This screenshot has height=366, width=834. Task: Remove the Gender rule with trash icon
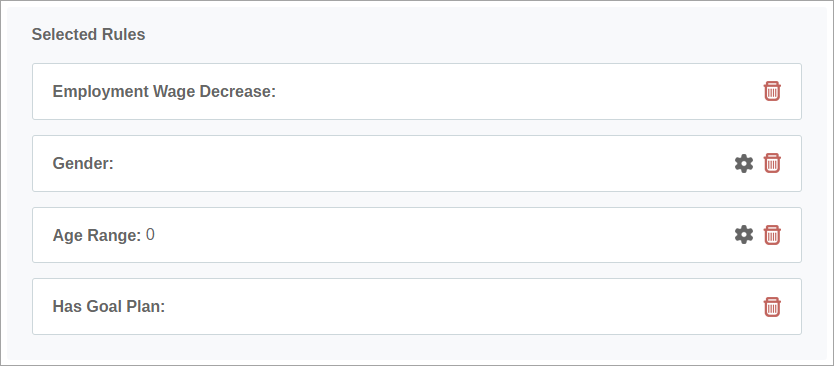point(772,163)
